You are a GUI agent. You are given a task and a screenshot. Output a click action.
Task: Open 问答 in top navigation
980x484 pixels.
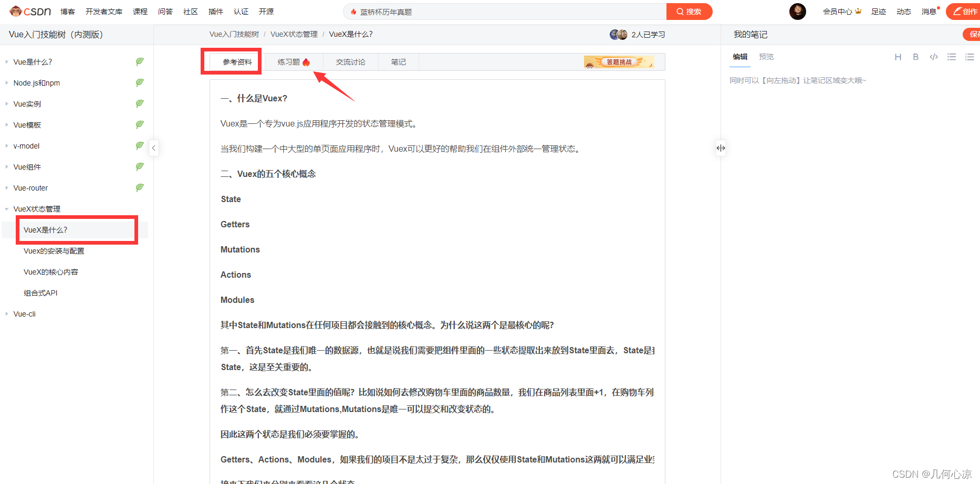[165, 12]
